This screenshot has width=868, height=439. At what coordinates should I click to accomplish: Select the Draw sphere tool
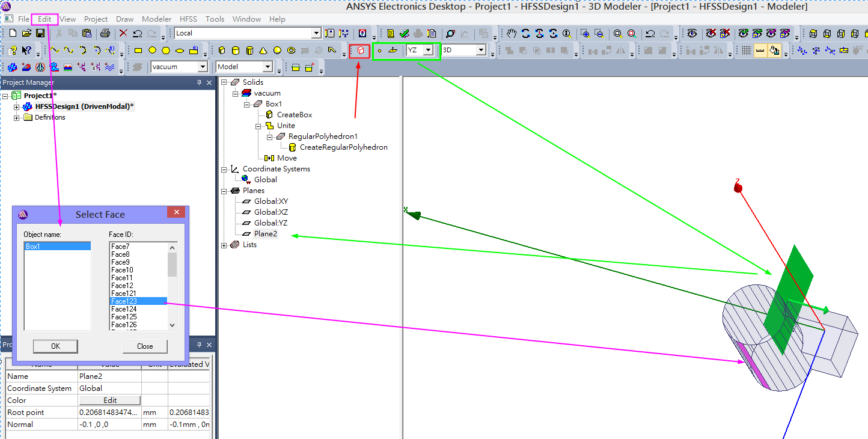tap(277, 51)
